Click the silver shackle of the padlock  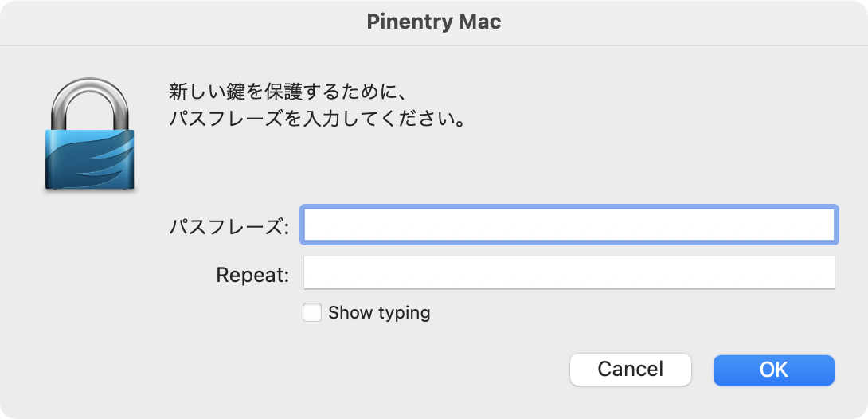pyautogui.click(x=90, y=104)
